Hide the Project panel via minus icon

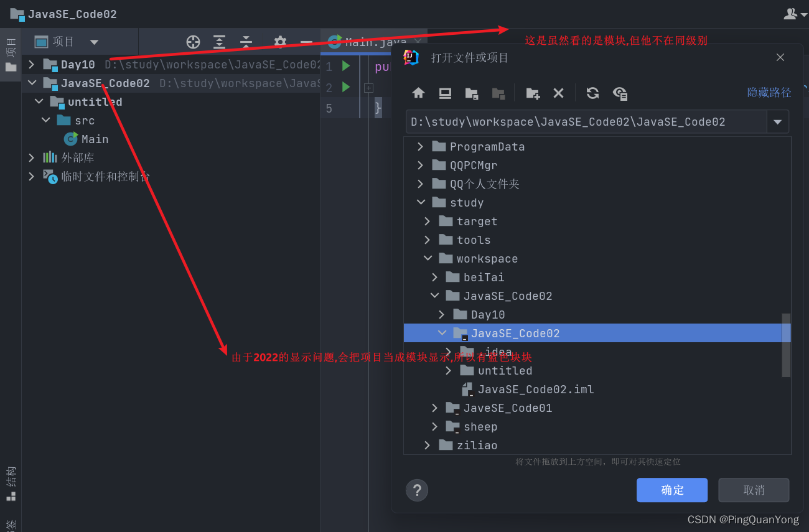click(x=306, y=42)
